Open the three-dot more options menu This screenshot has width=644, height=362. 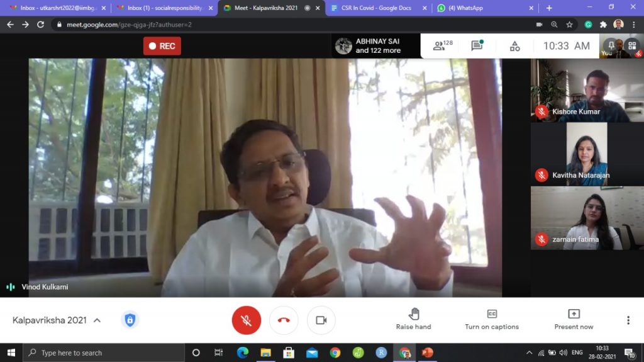click(x=628, y=320)
